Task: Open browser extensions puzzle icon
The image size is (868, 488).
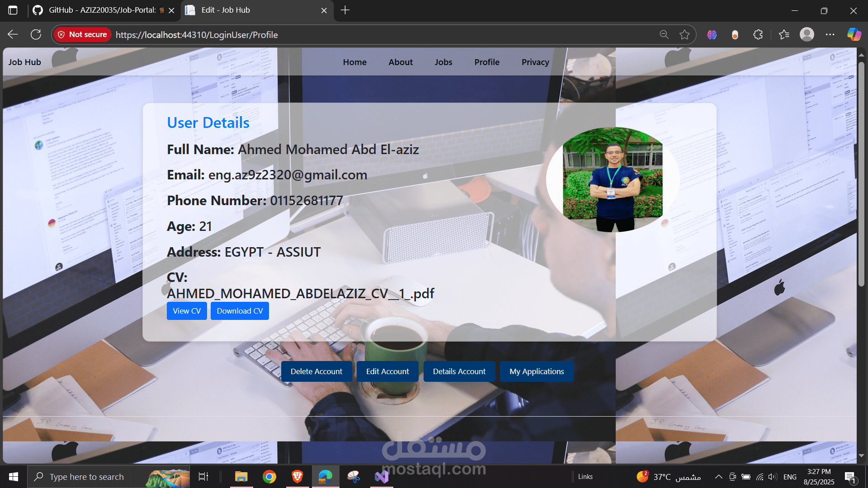Action: [x=758, y=35]
